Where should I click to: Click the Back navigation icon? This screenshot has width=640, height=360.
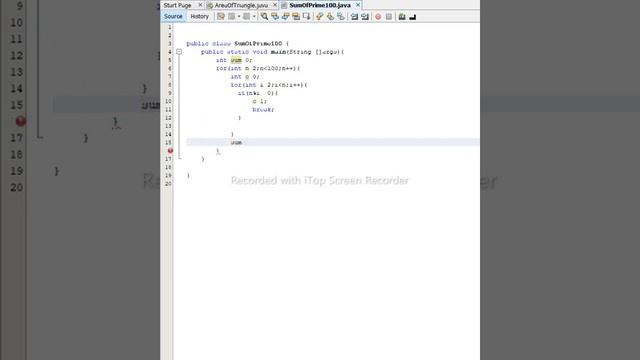(231, 16)
